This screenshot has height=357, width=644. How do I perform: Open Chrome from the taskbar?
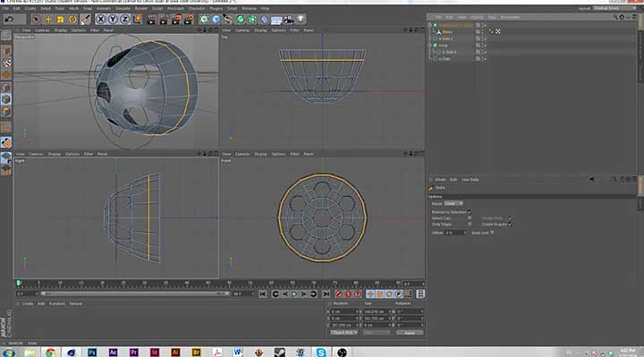(50, 352)
